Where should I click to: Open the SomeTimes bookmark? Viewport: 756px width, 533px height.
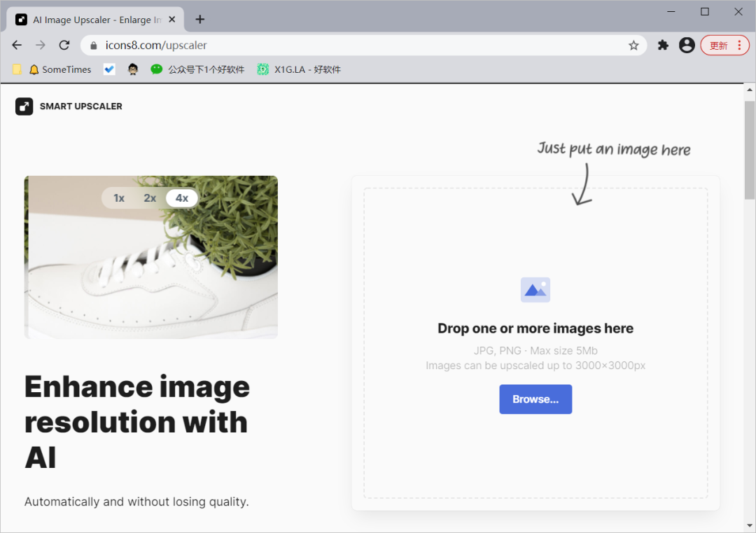coord(60,69)
